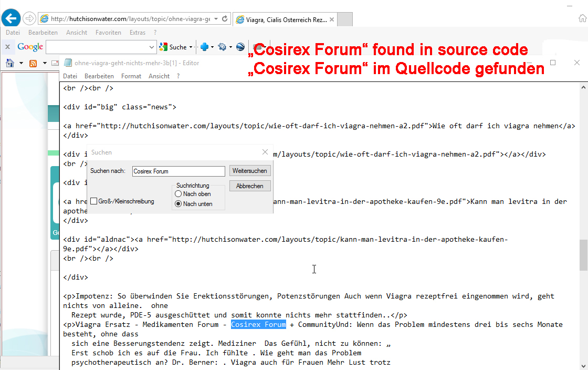Open the Suche button dropdown arrow
The image size is (588, 370).
[x=191, y=47]
